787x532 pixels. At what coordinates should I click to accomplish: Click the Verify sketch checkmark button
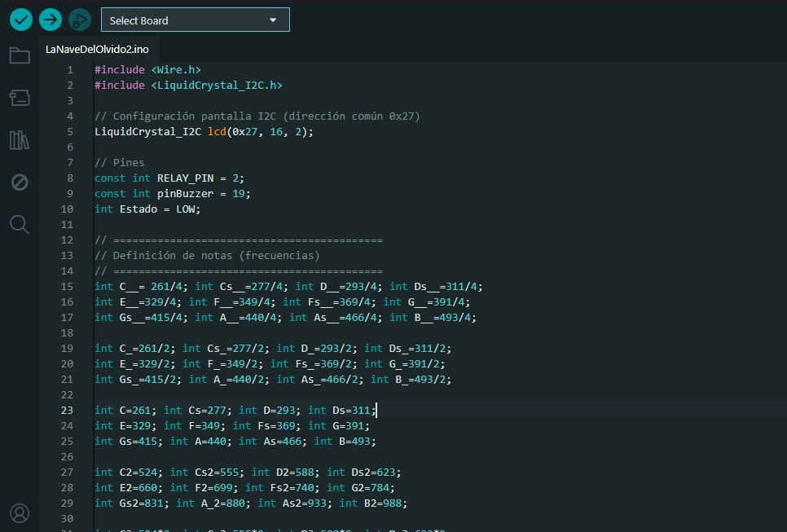(x=21, y=20)
